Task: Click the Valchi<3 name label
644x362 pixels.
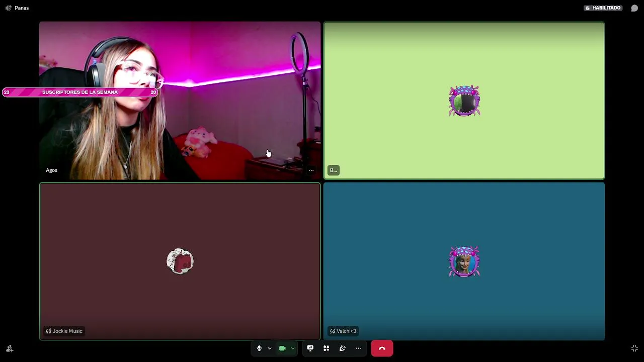Action: [x=343, y=331]
